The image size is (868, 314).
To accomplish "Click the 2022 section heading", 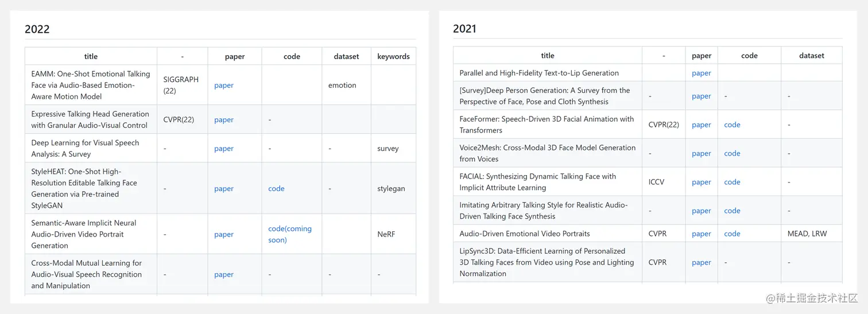I will coord(37,29).
